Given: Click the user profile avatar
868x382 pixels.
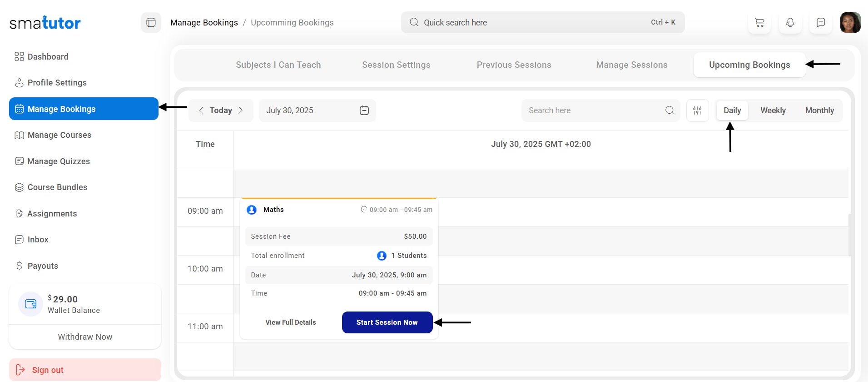Looking at the screenshot, I should click(850, 22).
